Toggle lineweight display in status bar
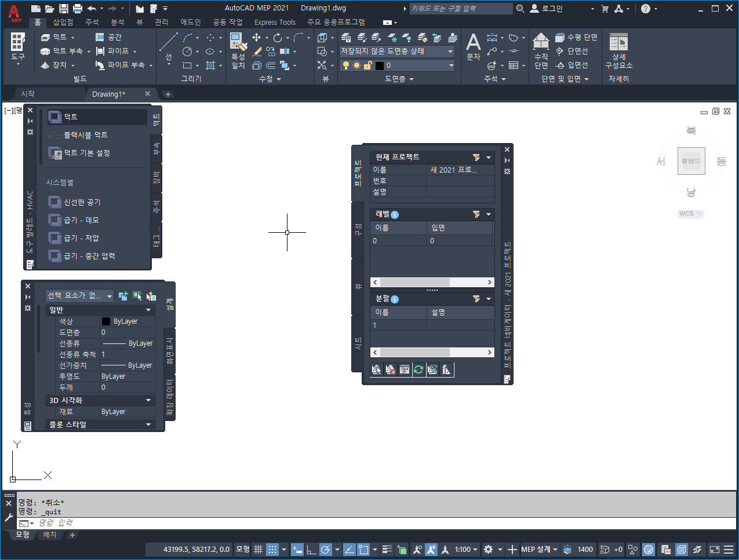The height and width of the screenshot is (560, 739). tap(387, 549)
